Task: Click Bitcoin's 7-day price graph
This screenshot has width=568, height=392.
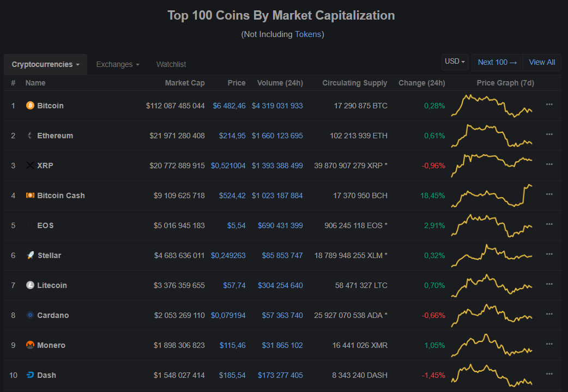Action: [491, 106]
